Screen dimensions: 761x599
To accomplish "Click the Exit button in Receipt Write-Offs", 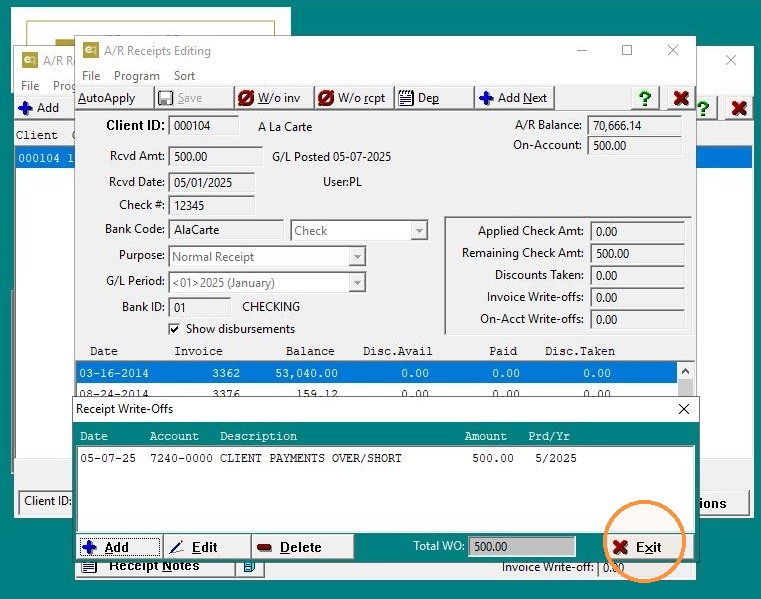I will 648,547.
